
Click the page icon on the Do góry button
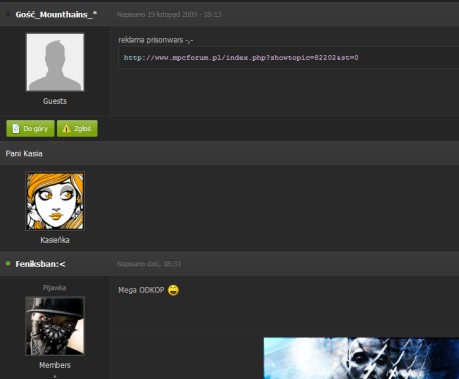click(x=16, y=129)
